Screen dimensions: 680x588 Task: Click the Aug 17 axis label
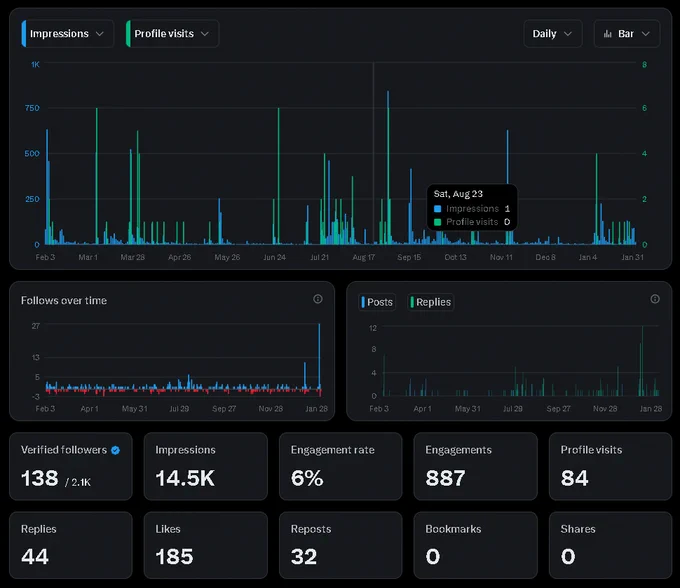[363, 257]
